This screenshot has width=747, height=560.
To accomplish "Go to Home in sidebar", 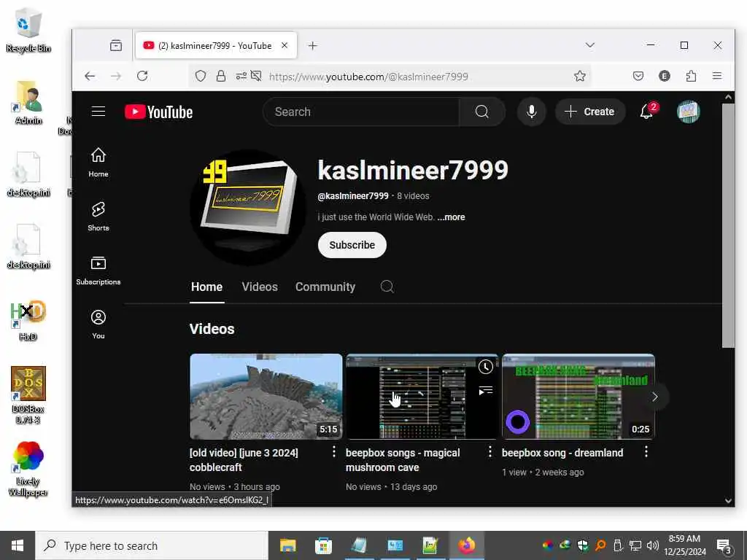I will (x=98, y=163).
